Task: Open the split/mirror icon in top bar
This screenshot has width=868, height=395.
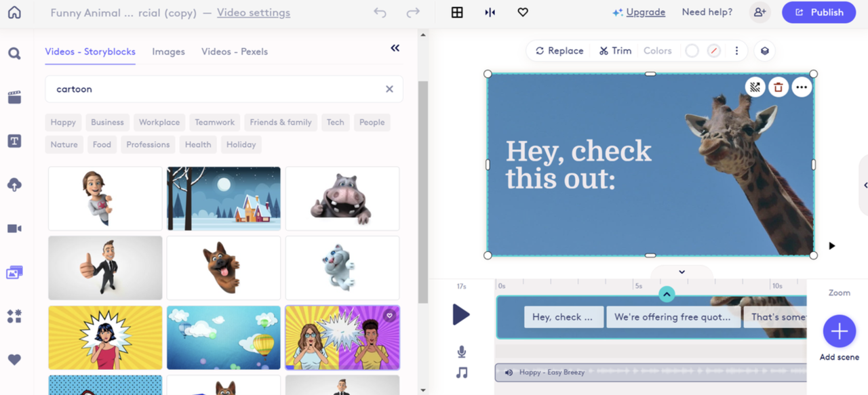Action: (490, 12)
